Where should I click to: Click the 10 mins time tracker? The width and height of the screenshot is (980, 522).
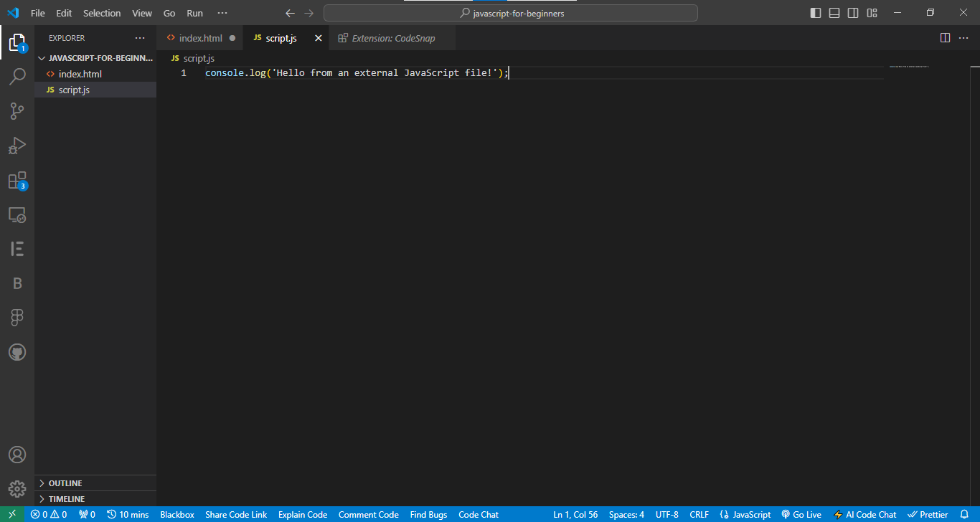(128, 514)
